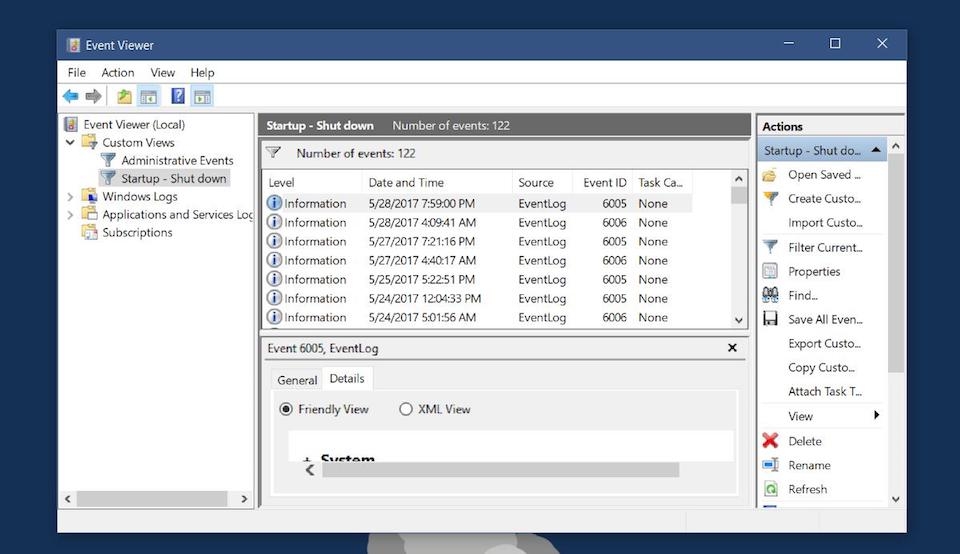Screen dimensions: 960x554
Task: Click the Windows Logs folder icon
Action: [89, 196]
